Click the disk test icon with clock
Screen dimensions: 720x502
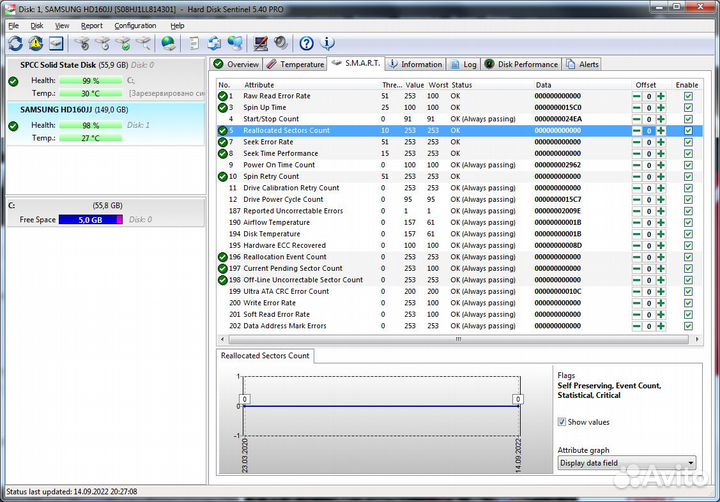pyautogui.click(x=103, y=44)
